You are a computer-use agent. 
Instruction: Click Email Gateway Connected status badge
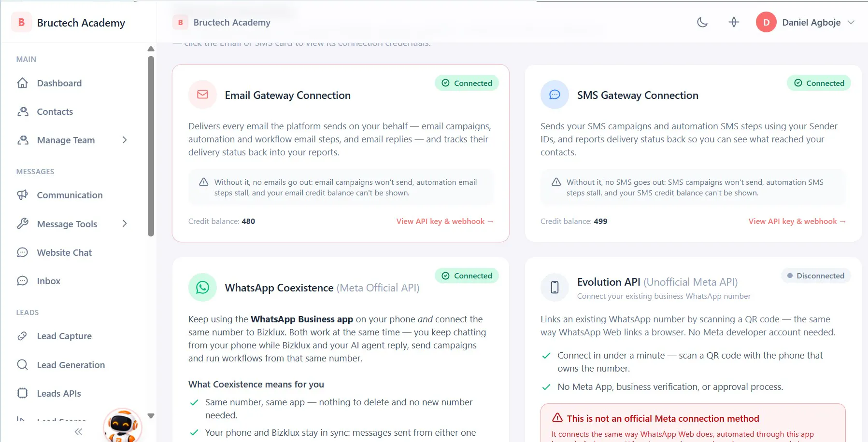467,83
